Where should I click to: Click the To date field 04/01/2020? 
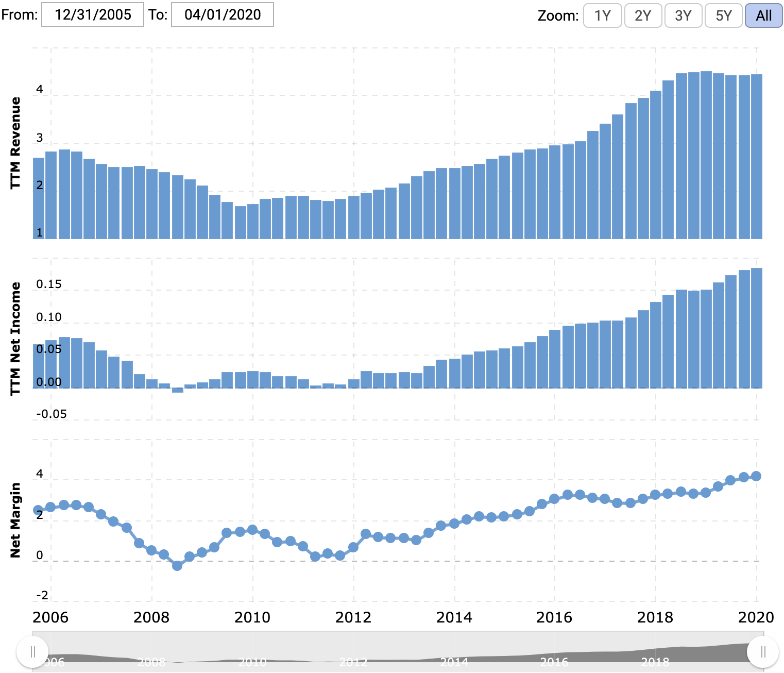[223, 14]
